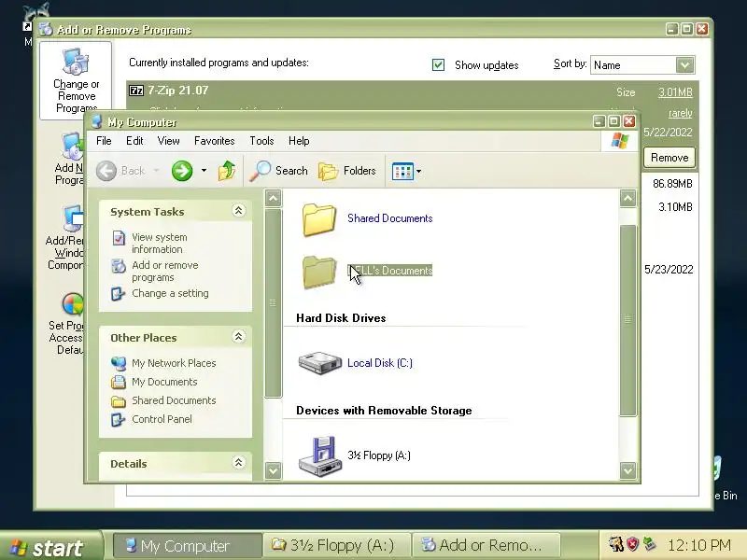Switch to 3½ Floppy (A:) taskbar button
The width and height of the screenshot is (747, 560).
coord(336,545)
